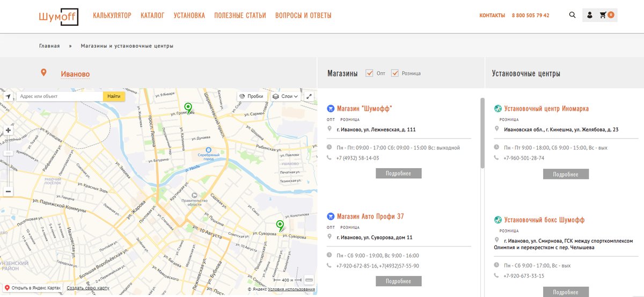Toggle Пробки traffic layer on map
Screen dimensions: 644x297
[252, 97]
